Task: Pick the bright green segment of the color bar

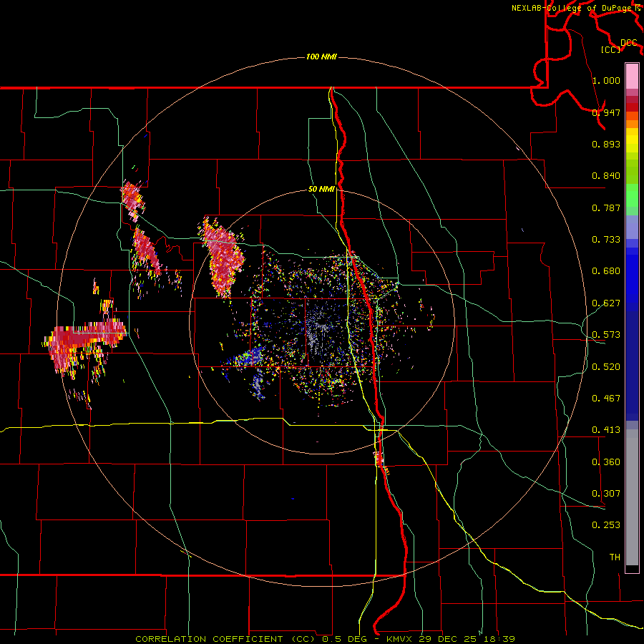Action: 632,195
